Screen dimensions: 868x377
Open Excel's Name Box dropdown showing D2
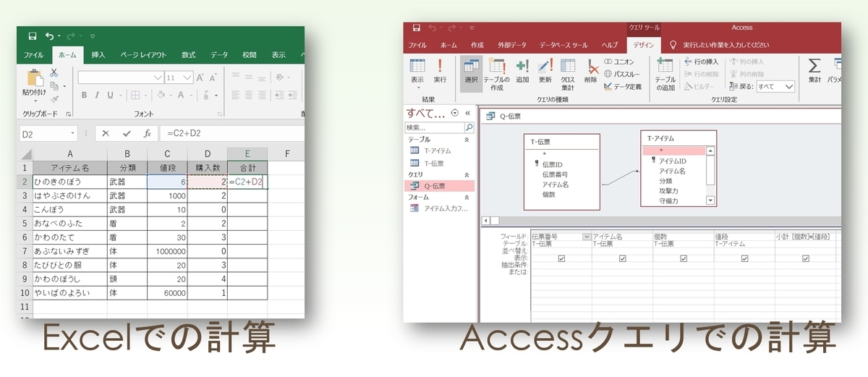point(73,134)
